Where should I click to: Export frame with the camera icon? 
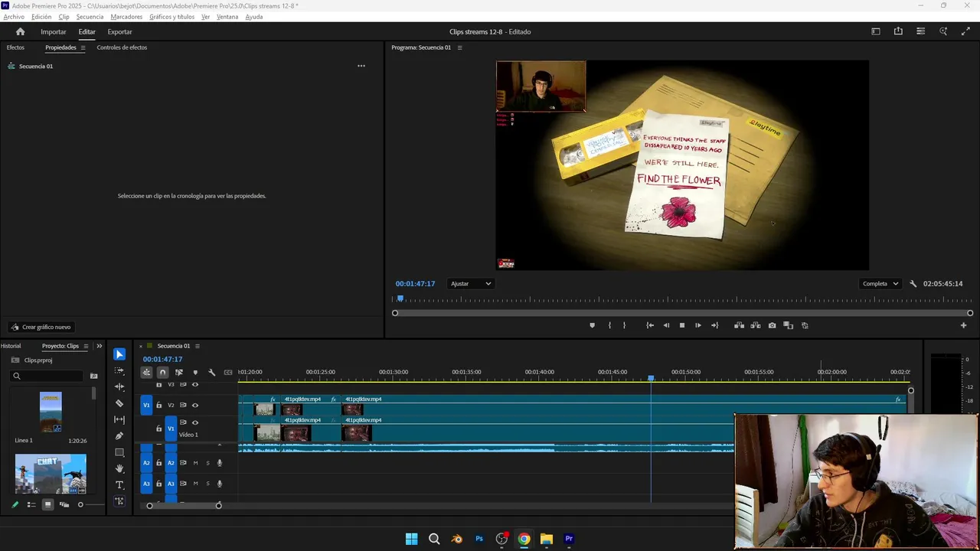point(772,325)
